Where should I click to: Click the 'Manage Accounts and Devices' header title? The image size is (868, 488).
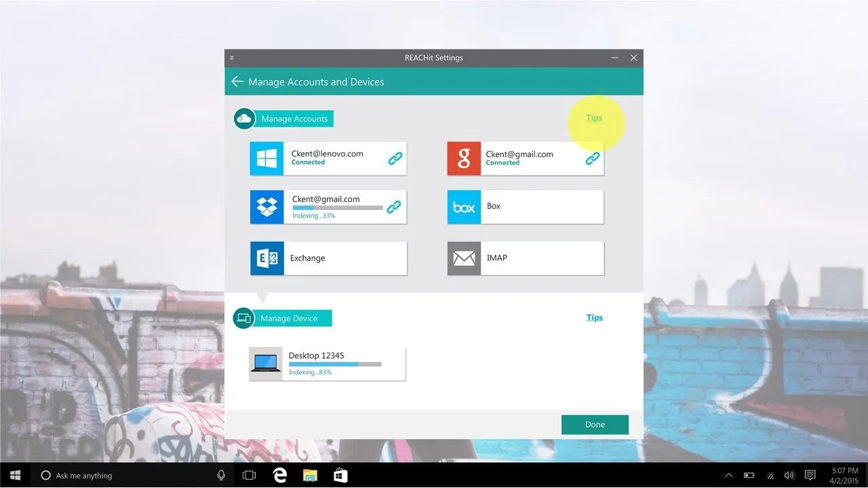coord(316,82)
